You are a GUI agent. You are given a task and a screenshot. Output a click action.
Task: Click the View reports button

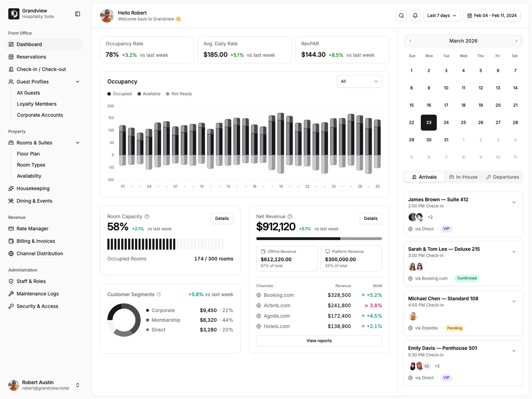point(319,340)
